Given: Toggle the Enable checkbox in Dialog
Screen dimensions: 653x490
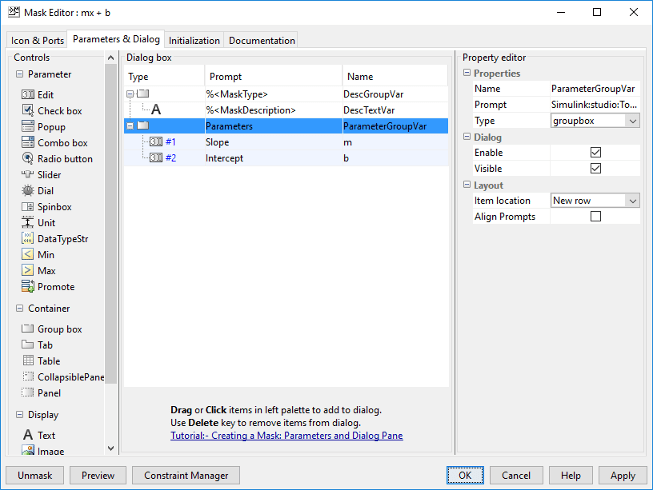Looking at the screenshot, I should 596,153.
